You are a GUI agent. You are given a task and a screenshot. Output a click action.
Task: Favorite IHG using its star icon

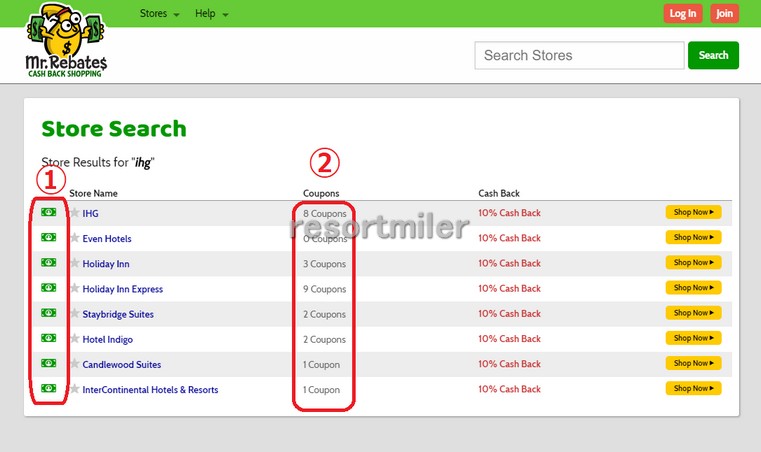coord(74,213)
